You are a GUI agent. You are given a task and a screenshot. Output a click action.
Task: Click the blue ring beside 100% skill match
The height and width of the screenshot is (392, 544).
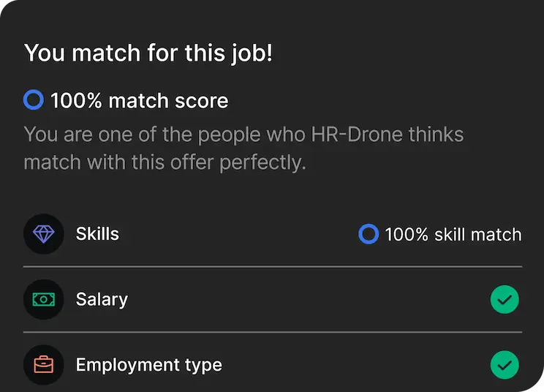tap(369, 234)
